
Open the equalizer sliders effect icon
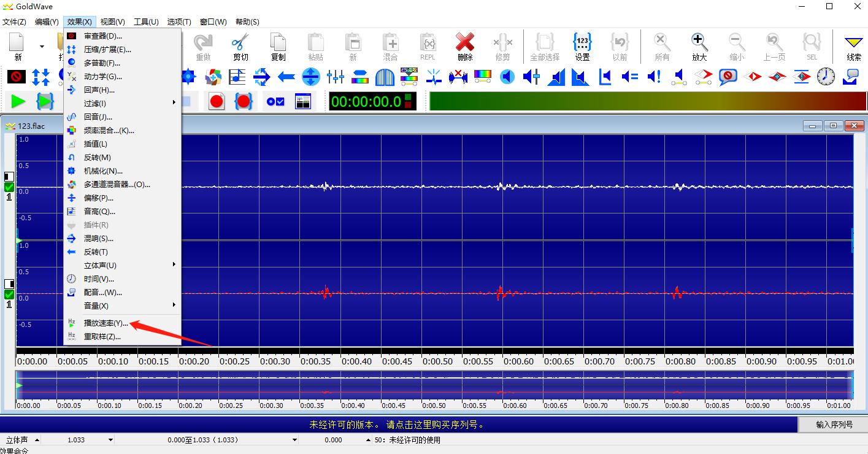[336, 77]
